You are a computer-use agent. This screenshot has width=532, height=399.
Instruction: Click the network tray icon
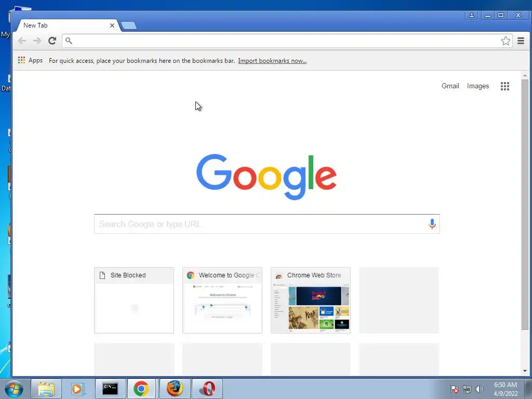[x=467, y=389]
